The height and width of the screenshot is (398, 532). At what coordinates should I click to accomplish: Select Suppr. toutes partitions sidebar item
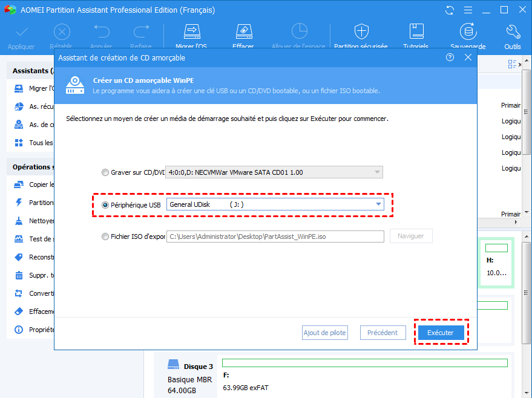tap(34, 275)
